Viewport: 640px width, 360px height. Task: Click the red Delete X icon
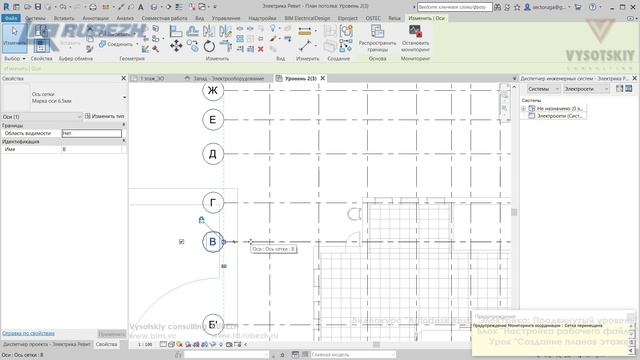260,49
